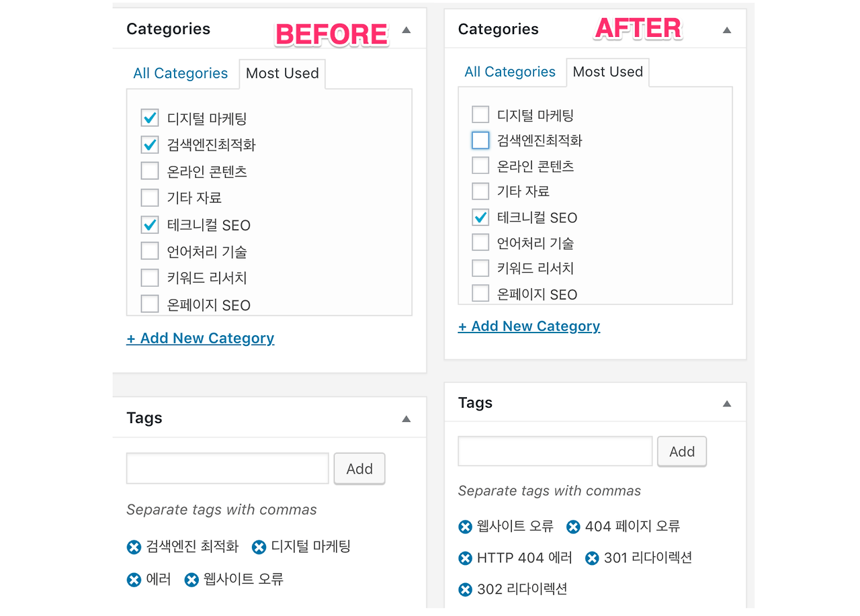Image resolution: width=860 pixels, height=616 pixels.
Task: Remove the 에러 tag
Action: pyautogui.click(x=134, y=580)
